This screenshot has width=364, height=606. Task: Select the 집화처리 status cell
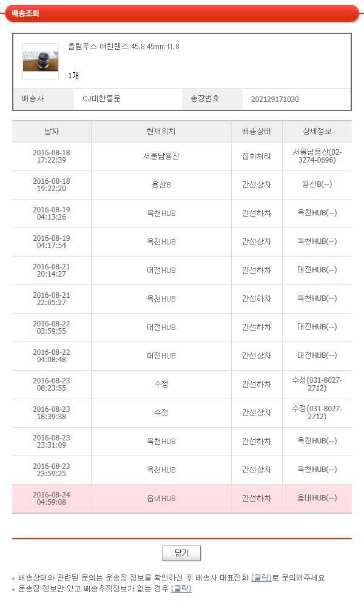click(257, 156)
